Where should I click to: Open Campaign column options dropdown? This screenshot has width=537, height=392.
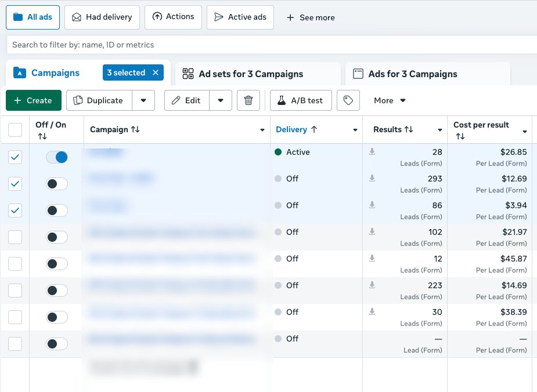(x=262, y=130)
